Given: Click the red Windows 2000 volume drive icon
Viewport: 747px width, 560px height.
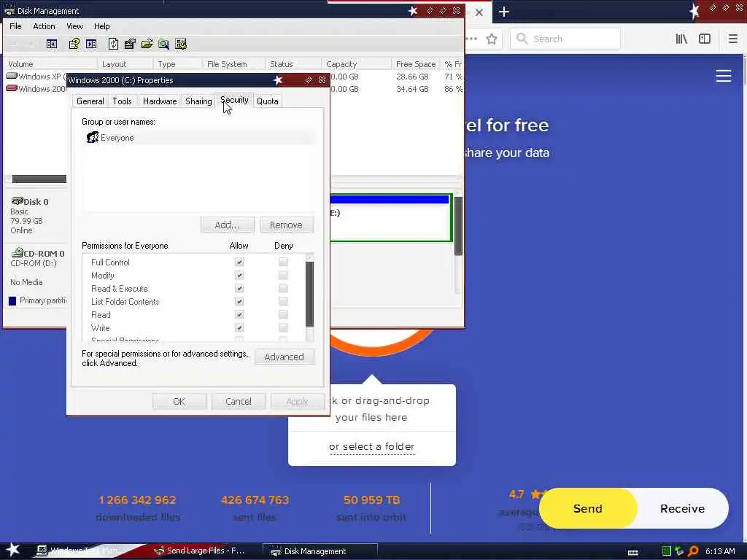Looking at the screenshot, I should 12,88.
